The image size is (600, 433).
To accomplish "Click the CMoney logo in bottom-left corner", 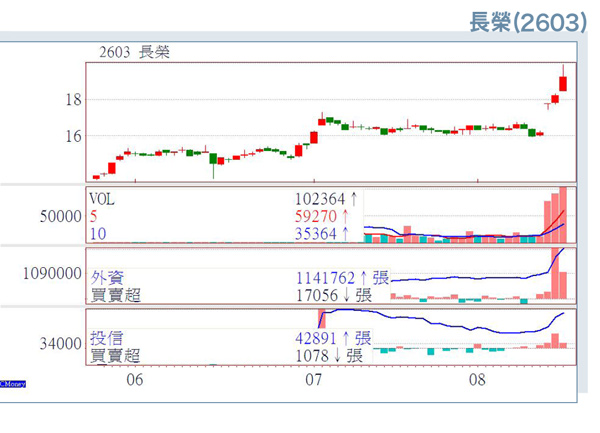I will click(x=12, y=383).
